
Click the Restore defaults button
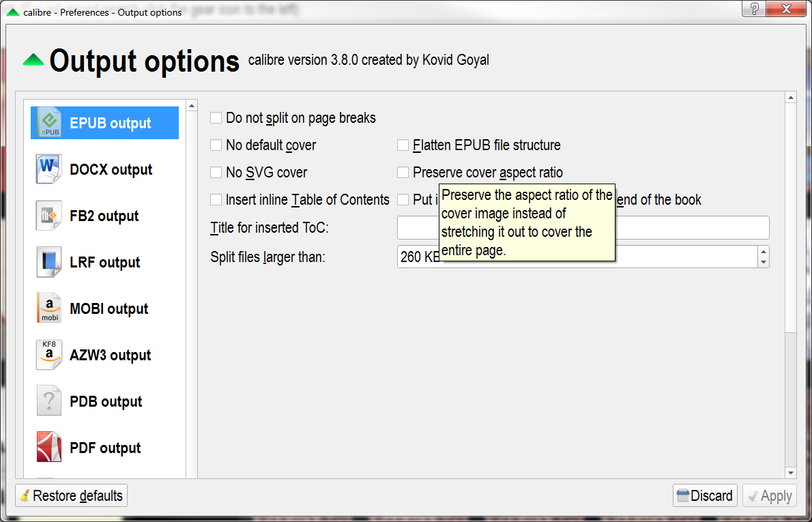coord(72,496)
